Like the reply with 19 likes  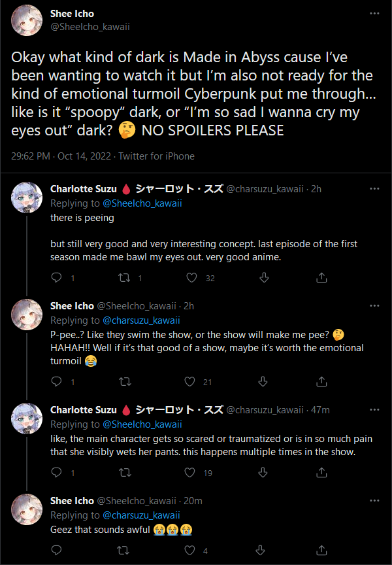pyautogui.click(x=191, y=472)
